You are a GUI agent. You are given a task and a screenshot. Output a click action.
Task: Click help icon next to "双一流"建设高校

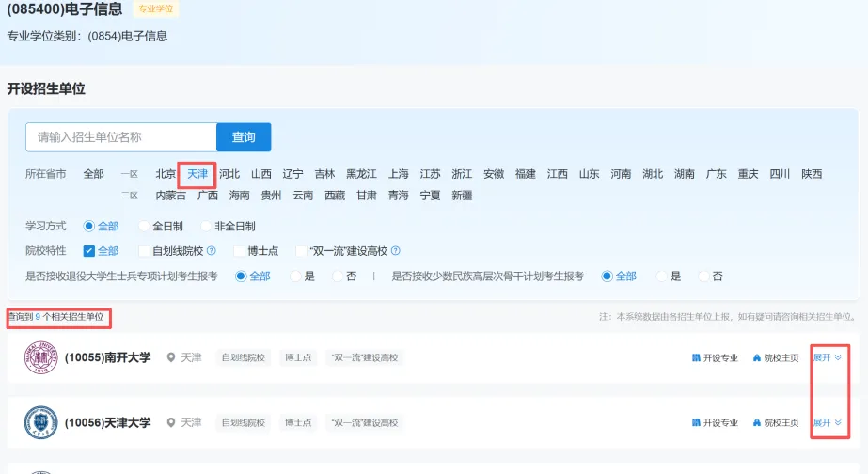[x=395, y=251]
